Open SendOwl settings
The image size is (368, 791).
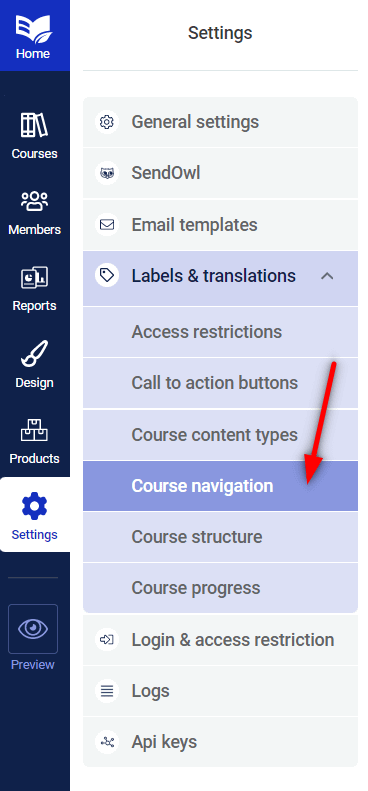pos(221,174)
